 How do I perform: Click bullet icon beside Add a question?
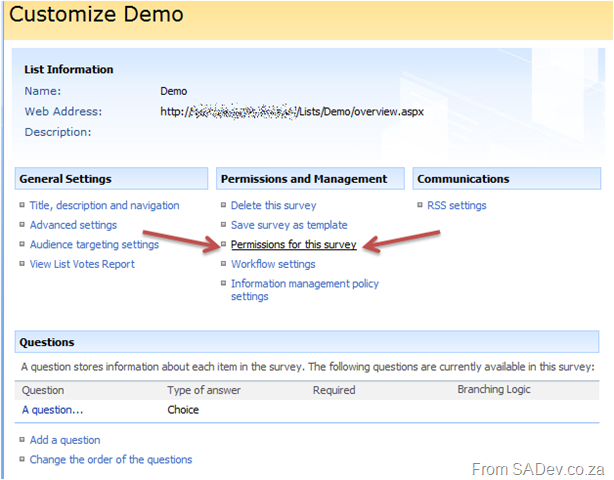[x=22, y=440]
